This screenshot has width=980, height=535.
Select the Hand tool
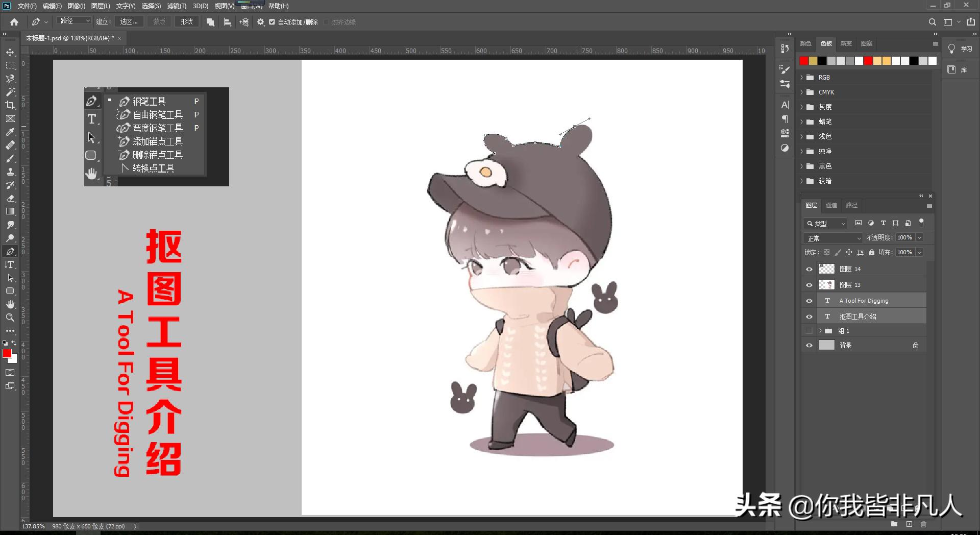click(x=10, y=304)
